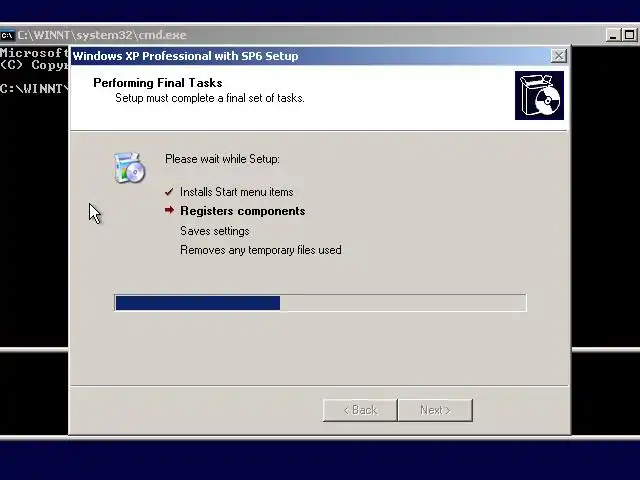Click 'Installs Start menu items' text

pyautogui.click(x=237, y=192)
